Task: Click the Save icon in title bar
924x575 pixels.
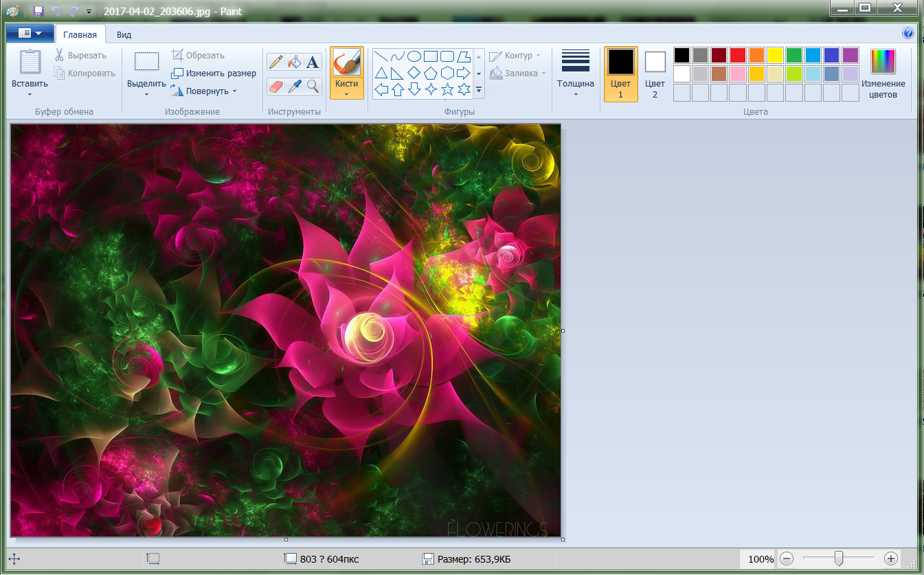Action: 38,11
